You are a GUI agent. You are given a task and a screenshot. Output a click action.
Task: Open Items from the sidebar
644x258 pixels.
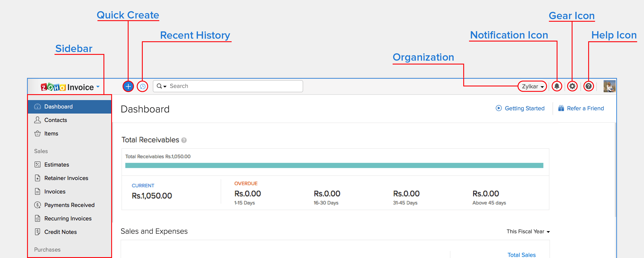point(70,134)
